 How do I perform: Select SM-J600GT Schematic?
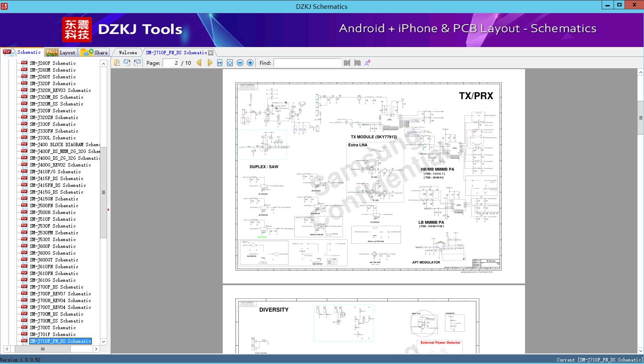[x=54, y=260]
